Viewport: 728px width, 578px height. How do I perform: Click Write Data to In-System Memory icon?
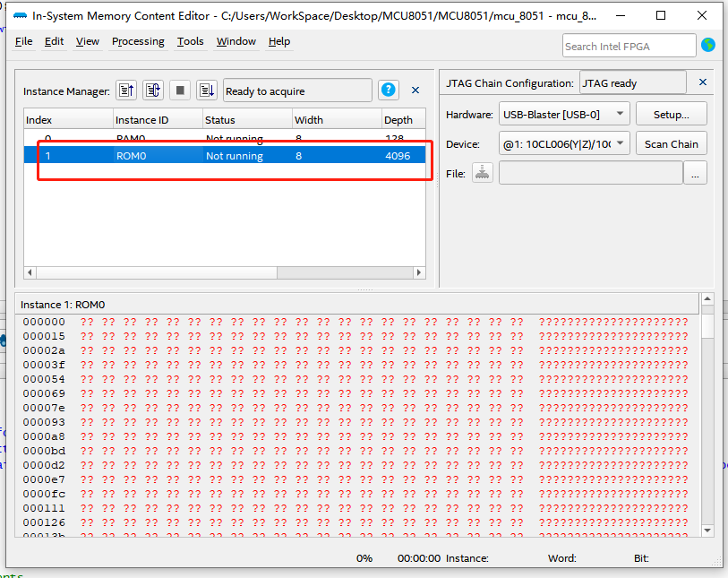pos(207,91)
